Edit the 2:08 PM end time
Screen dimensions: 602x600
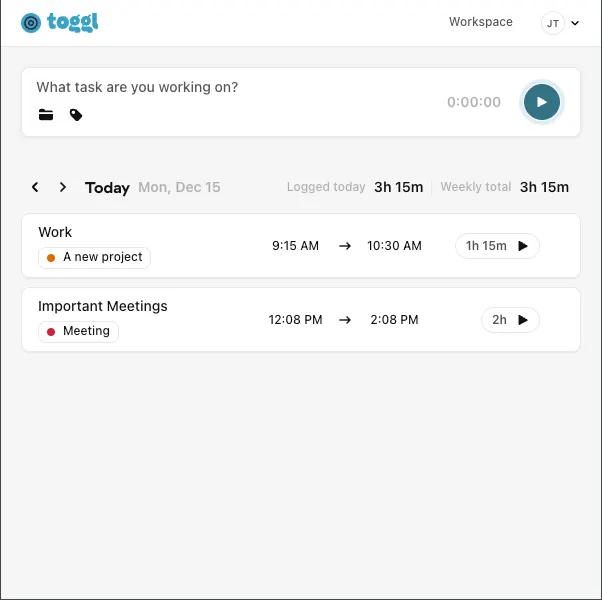tap(394, 320)
